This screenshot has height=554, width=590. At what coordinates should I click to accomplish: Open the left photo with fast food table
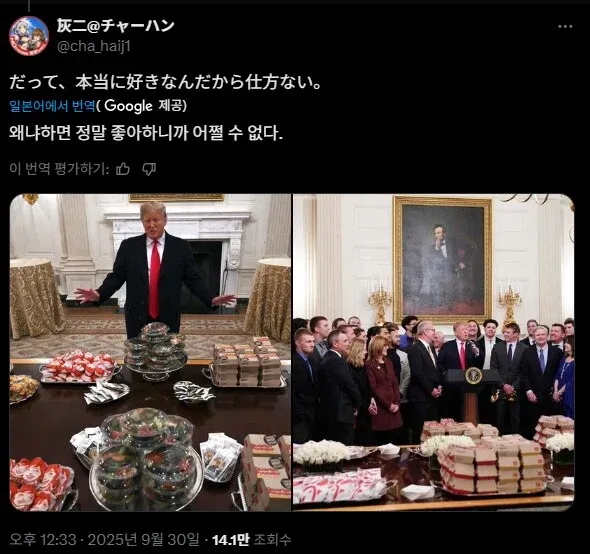pyautogui.click(x=151, y=352)
